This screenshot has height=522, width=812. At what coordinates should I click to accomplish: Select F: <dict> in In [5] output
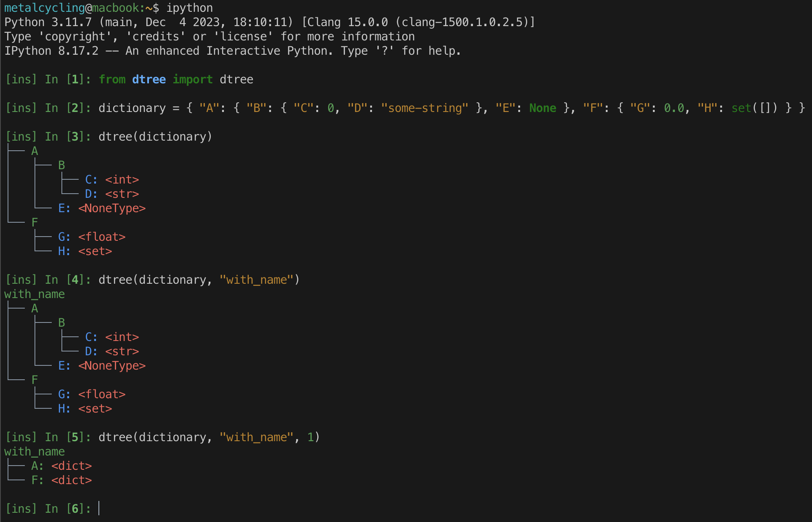62,480
